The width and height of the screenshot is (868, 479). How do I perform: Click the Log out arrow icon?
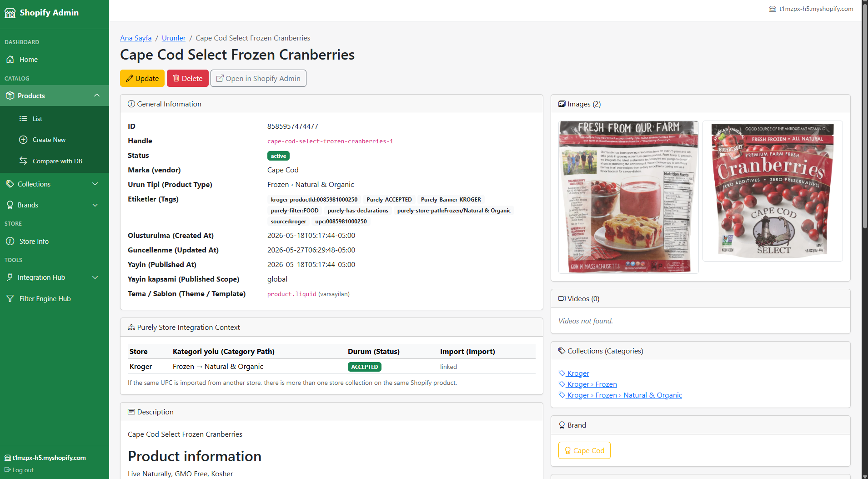(x=8, y=470)
